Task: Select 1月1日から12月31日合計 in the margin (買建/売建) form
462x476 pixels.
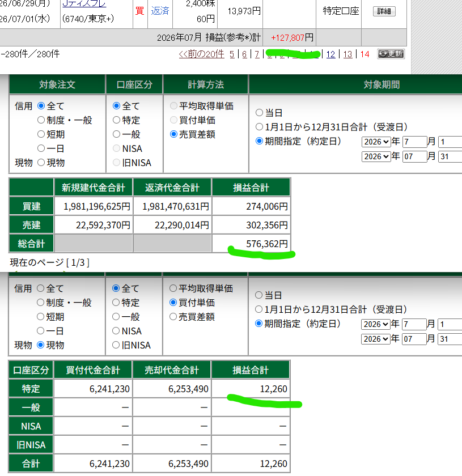Action: (259, 127)
